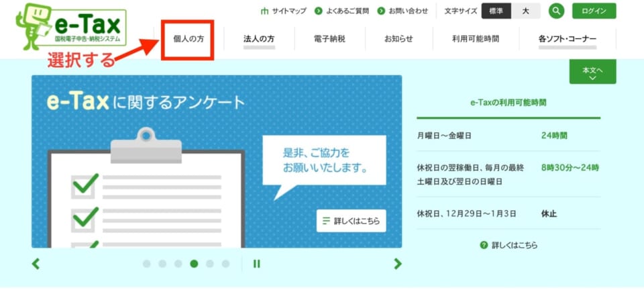Set text size to 大

pyautogui.click(x=526, y=11)
